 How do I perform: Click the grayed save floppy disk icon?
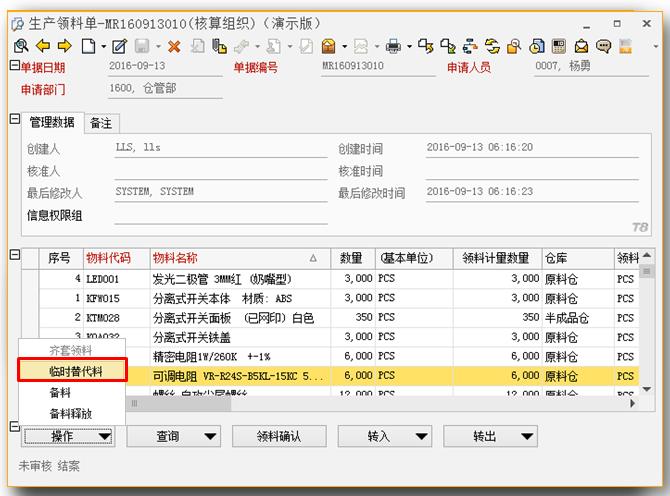pos(142,46)
